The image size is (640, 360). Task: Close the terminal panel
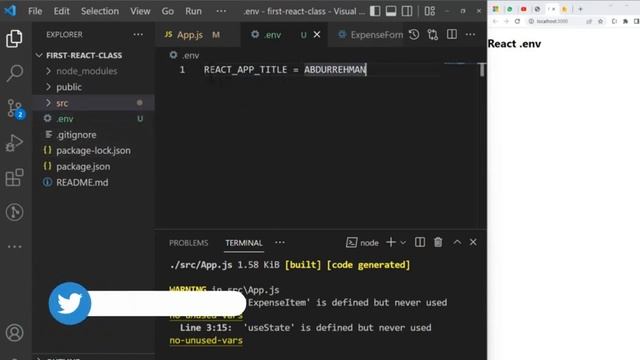pos(473,242)
